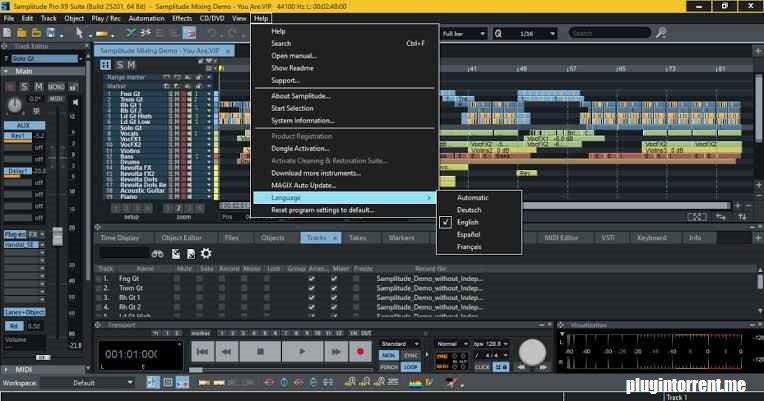Click the Save project disk icon

[x=51, y=33]
